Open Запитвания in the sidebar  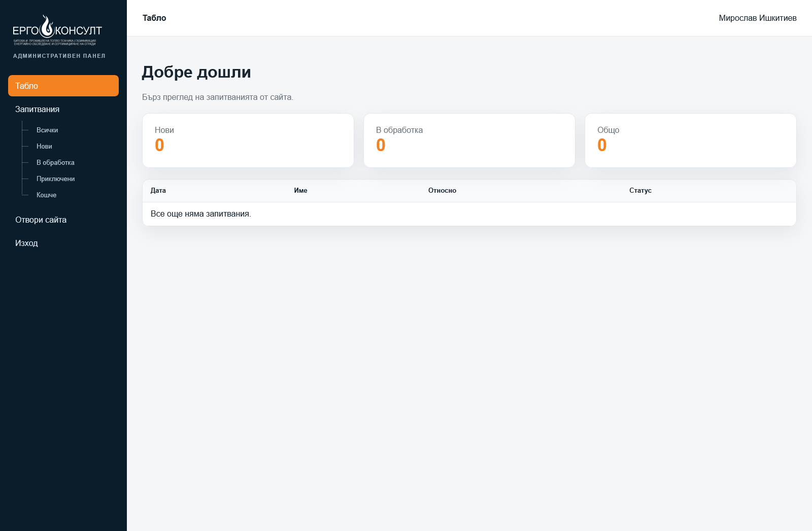pos(63,109)
